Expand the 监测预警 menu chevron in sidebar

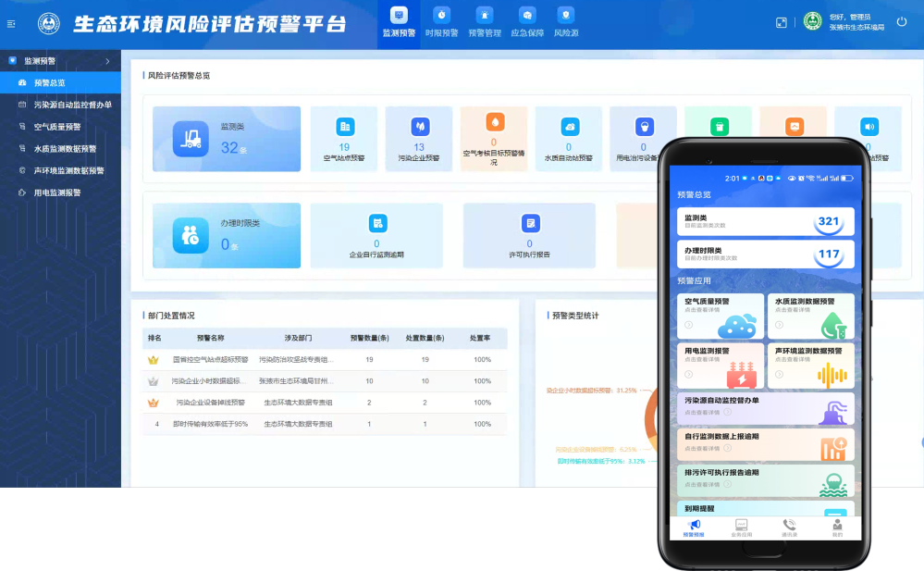click(x=109, y=59)
